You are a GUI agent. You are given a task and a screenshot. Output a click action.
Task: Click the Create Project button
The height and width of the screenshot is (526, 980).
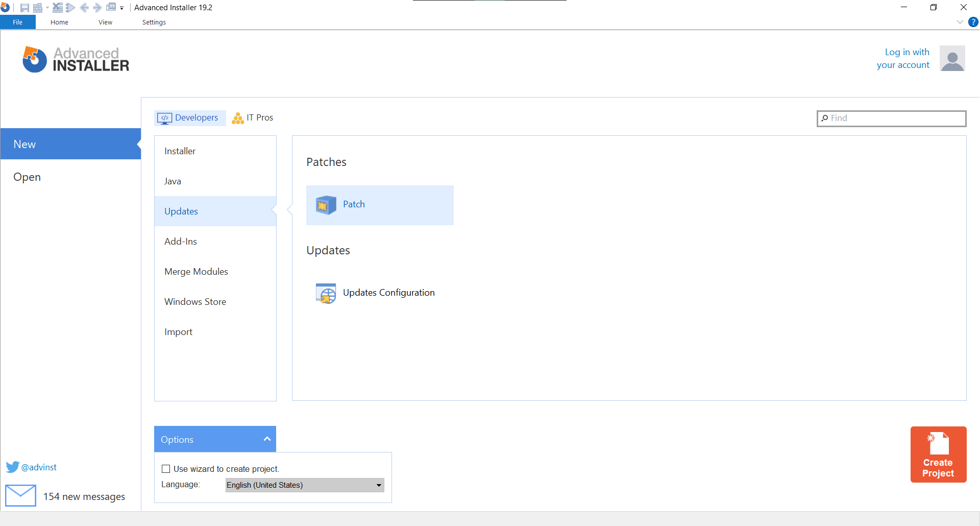[938, 455]
